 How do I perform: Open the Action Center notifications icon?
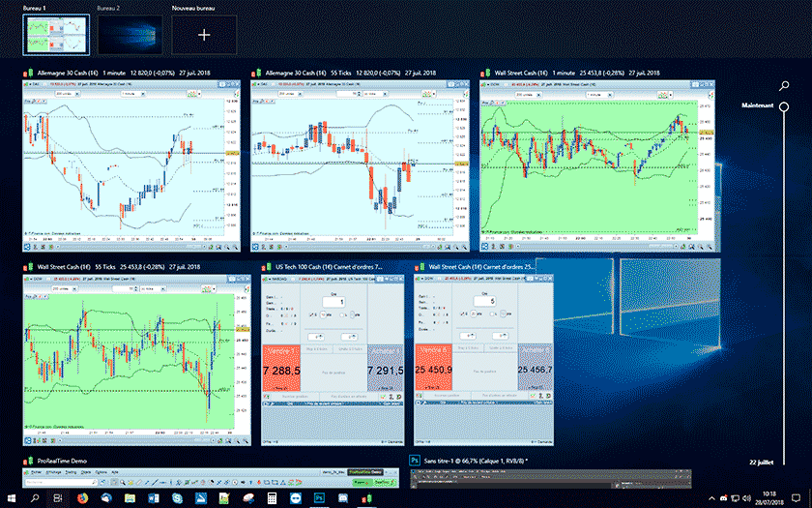pos(796,498)
